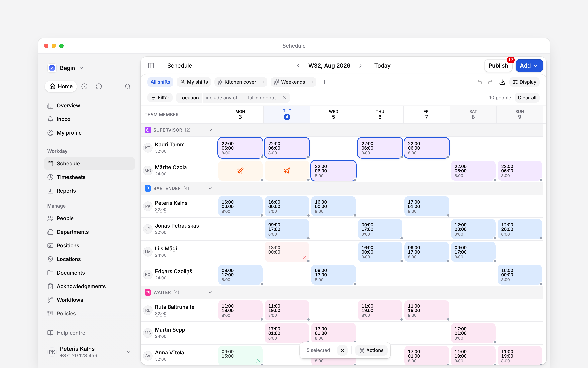Open Weekends view options ellipsis
The height and width of the screenshot is (368, 588).
(311, 82)
